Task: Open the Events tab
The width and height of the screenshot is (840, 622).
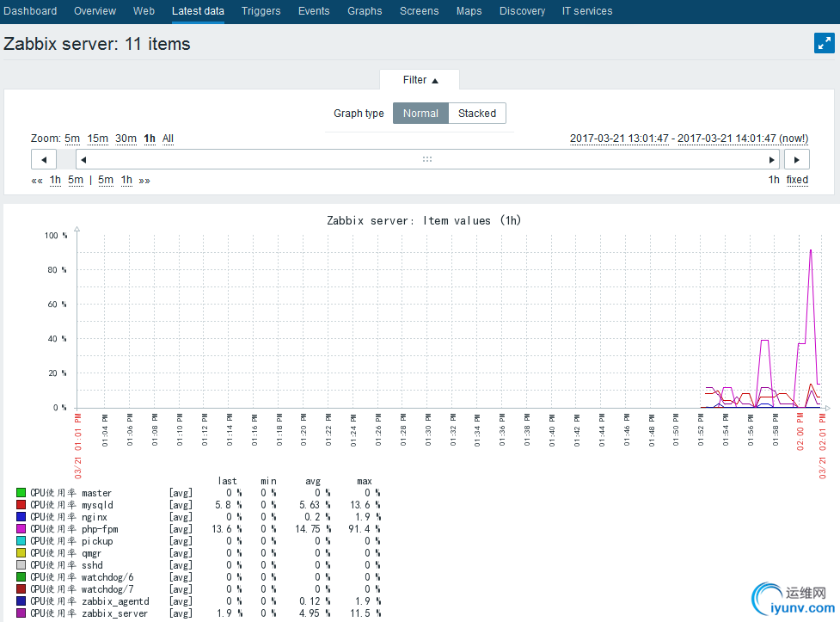Action: coord(314,10)
